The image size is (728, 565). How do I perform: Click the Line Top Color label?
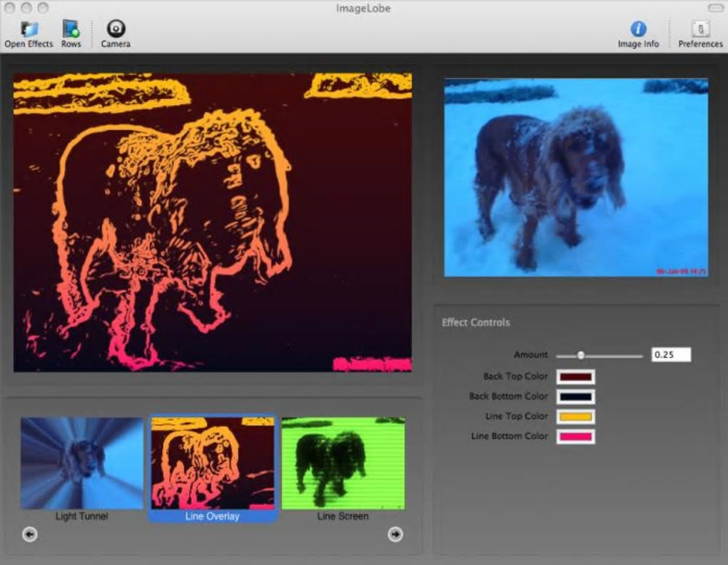[x=517, y=416]
